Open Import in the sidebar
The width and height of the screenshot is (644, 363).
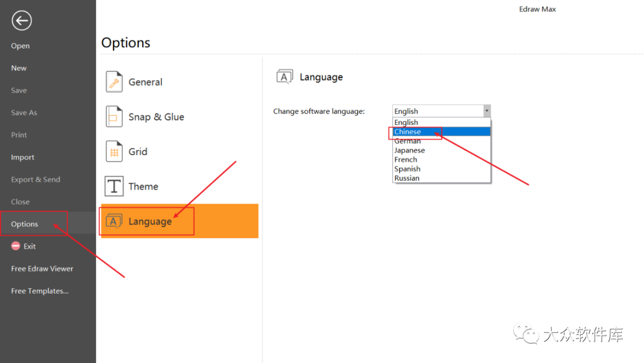[x=23, y=157]
